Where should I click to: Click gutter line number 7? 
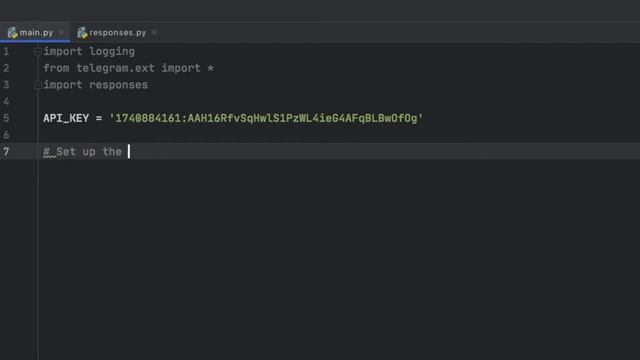coord(6,152)
